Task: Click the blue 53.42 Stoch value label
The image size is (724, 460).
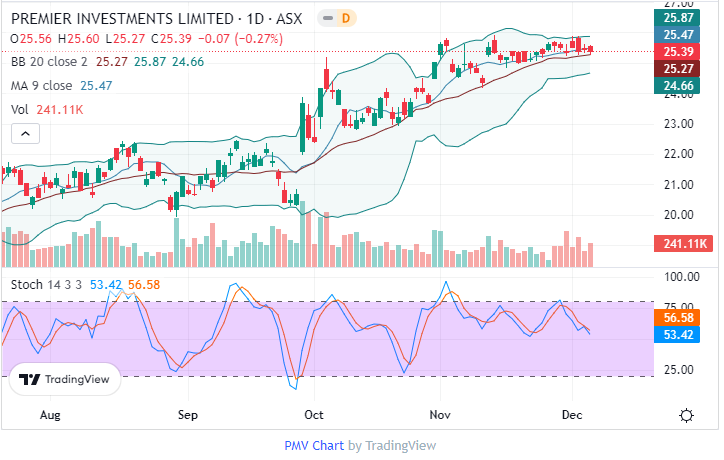Action: [679, 333]
